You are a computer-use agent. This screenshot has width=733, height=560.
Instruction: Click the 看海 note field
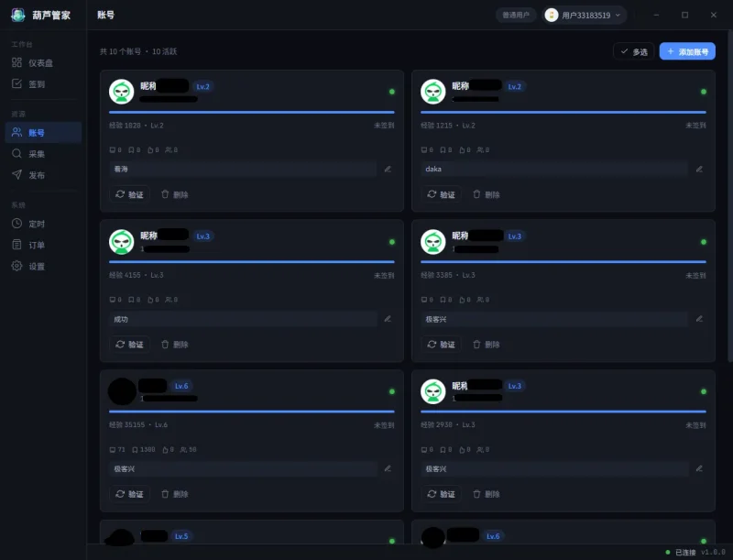(x=243, y=169)
